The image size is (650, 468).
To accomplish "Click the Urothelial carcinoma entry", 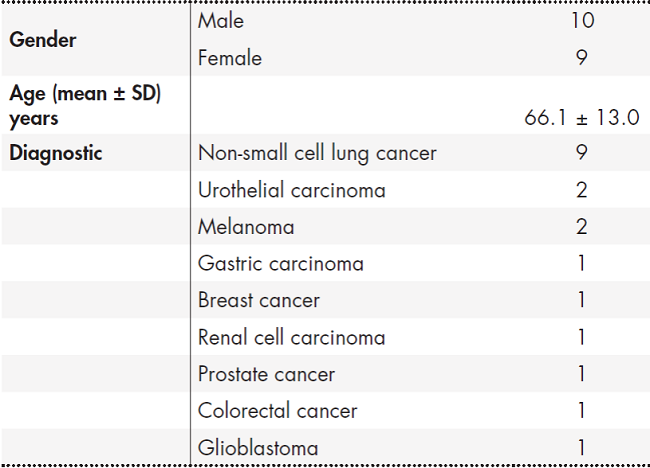I will (x=292, y=190).
